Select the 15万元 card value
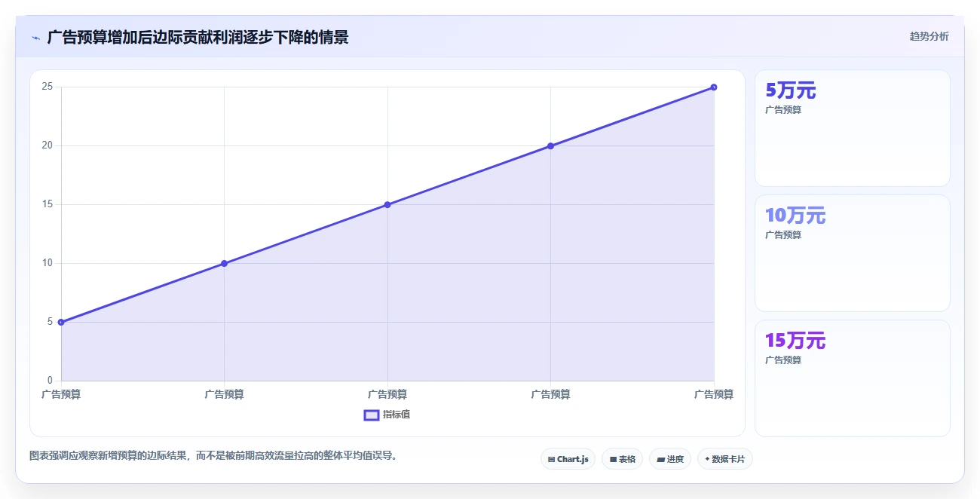The image size is (980, 499). coord(795,341)
